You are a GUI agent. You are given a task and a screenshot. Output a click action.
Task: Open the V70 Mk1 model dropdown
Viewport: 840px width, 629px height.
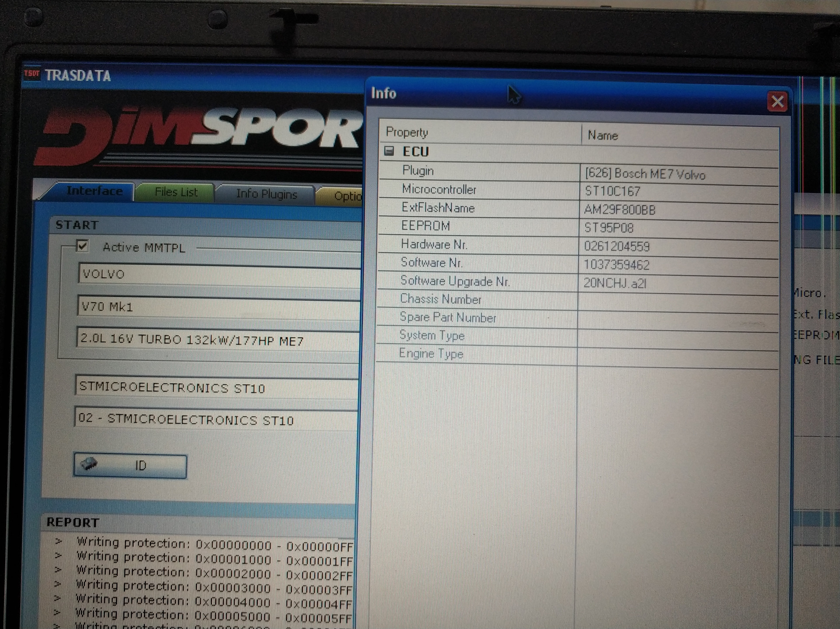(219, 307)
